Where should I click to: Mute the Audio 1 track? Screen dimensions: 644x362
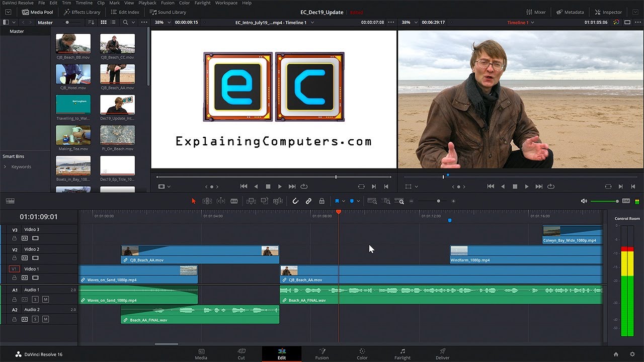click(x=45, y=300)
